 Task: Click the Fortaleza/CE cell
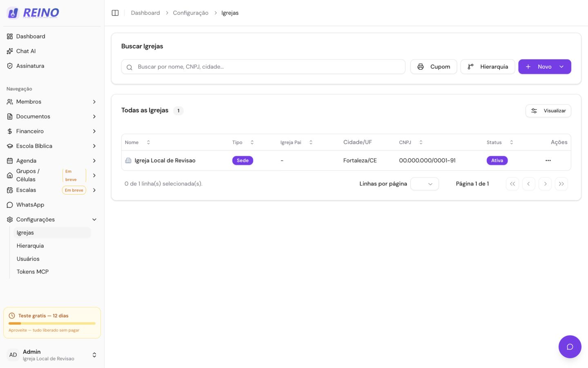360,161
